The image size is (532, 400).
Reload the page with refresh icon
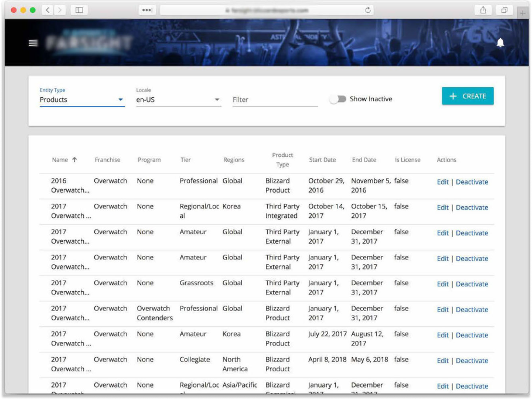click(x=368, y=10)
